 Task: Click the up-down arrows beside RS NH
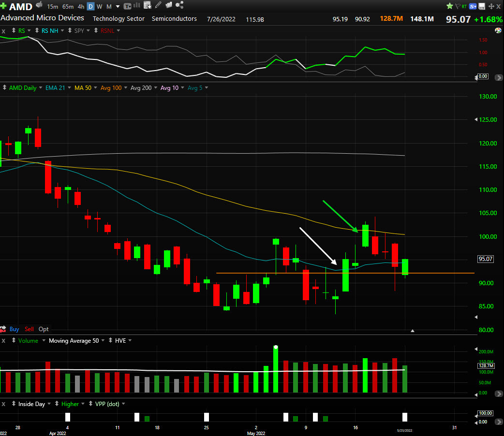point(37,30)
